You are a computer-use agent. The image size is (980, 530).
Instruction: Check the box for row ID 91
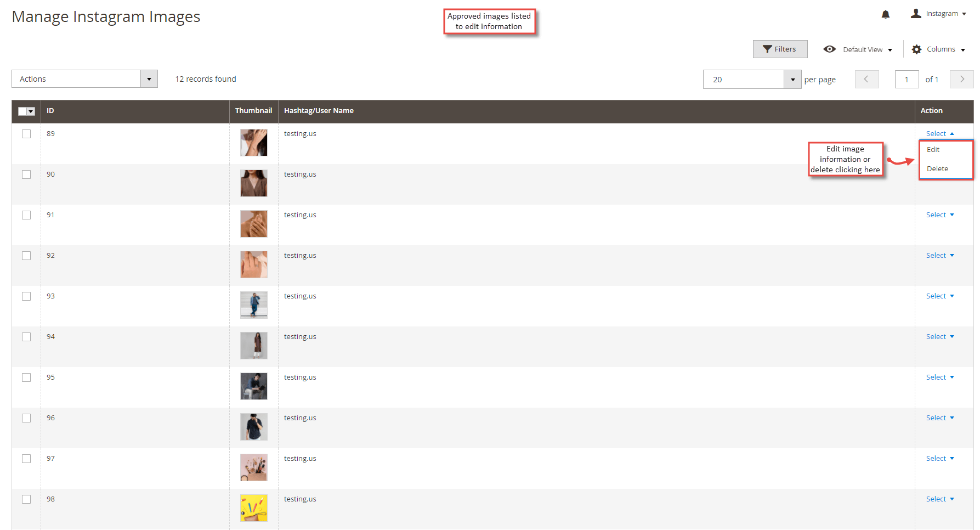(26, 215)
